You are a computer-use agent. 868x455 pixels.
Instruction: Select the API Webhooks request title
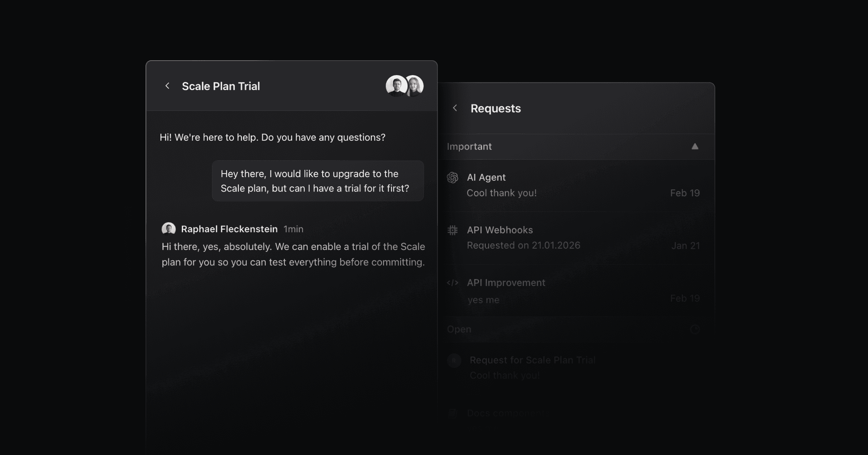point(500,230)
